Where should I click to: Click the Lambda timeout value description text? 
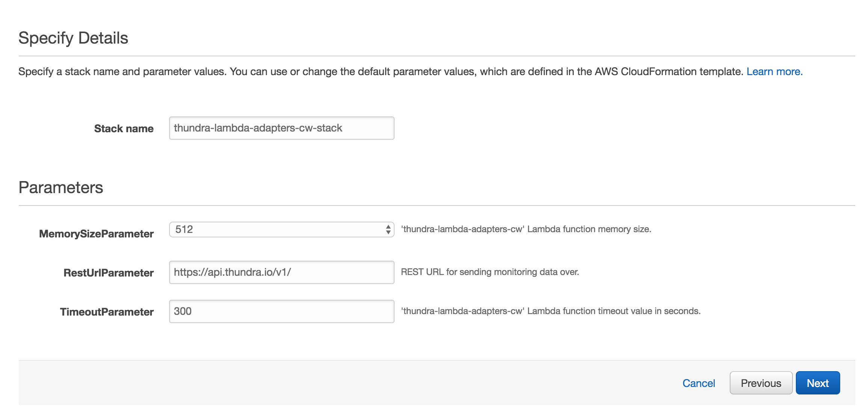click(x=551, y=311)
